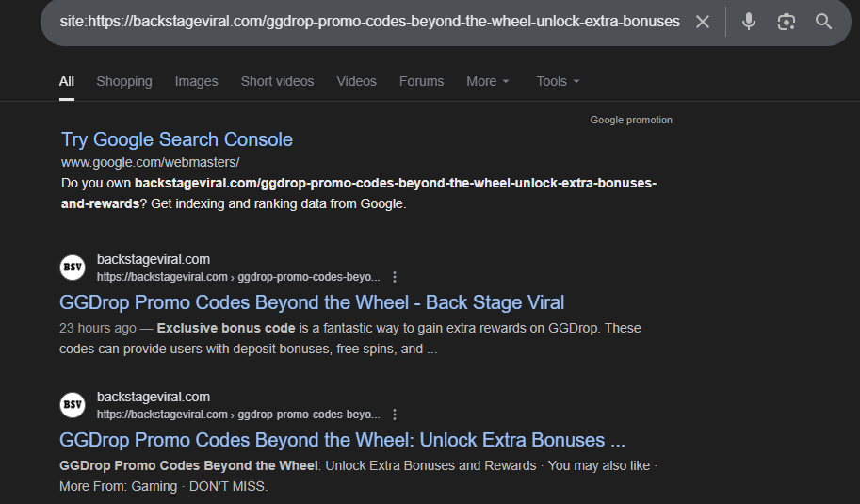860x504 pixels.
Task: Open "Unlock Extra Bonuses" result title link
Action: coord(342,440)
